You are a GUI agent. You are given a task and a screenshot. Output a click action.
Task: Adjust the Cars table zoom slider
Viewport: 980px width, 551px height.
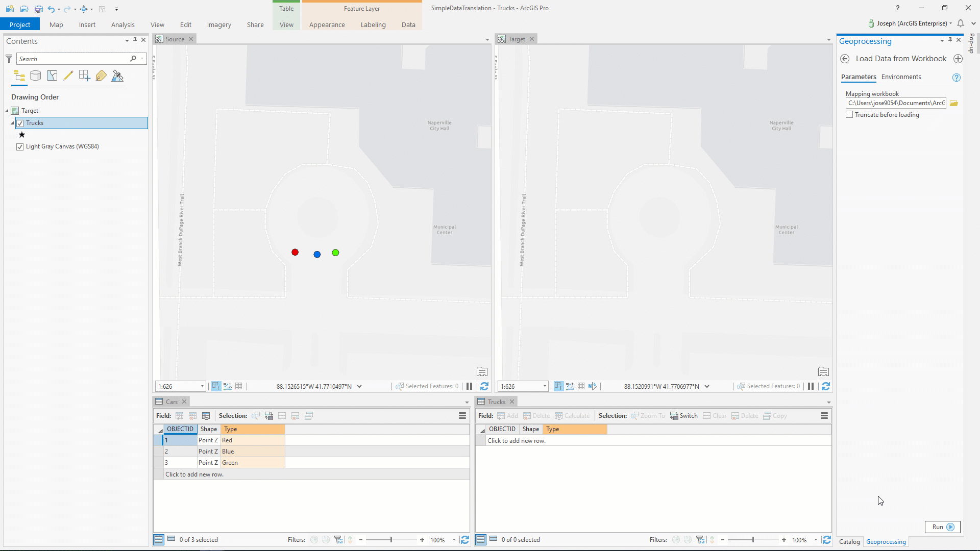tap(391, 540)
